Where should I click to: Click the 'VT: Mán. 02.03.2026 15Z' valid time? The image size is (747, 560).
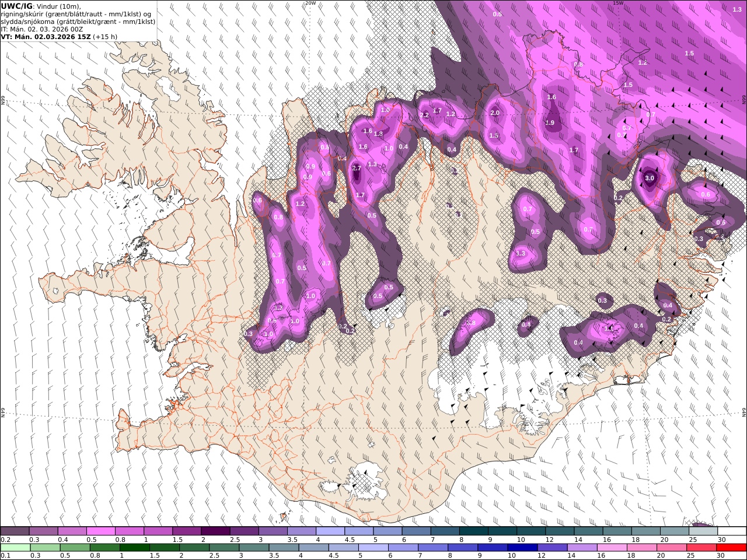[46, 37]
